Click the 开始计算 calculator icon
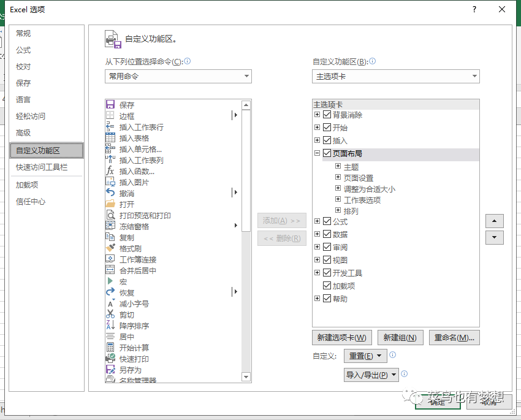This screenshot has width=521, height=420. 110,347
